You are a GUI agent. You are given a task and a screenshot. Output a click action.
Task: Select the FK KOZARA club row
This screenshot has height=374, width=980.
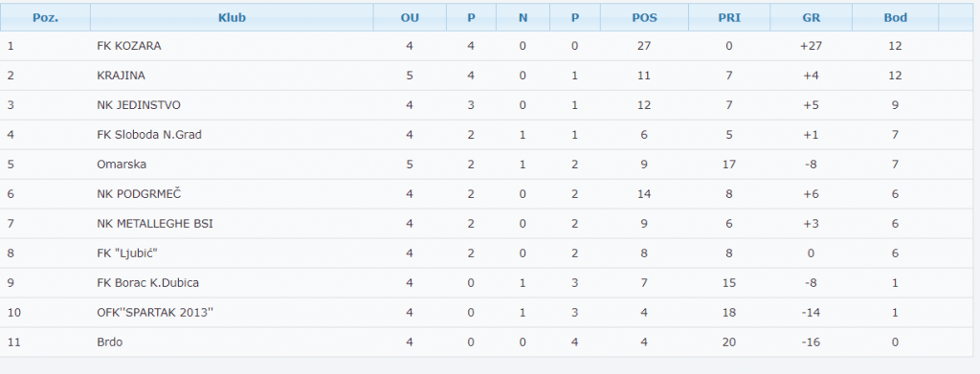(486, 46)
